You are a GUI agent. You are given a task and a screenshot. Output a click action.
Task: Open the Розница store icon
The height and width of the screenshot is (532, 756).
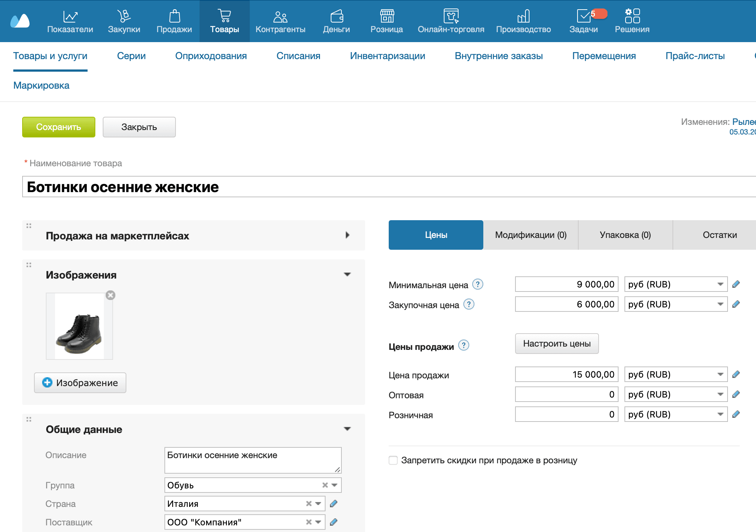(386, 16)
